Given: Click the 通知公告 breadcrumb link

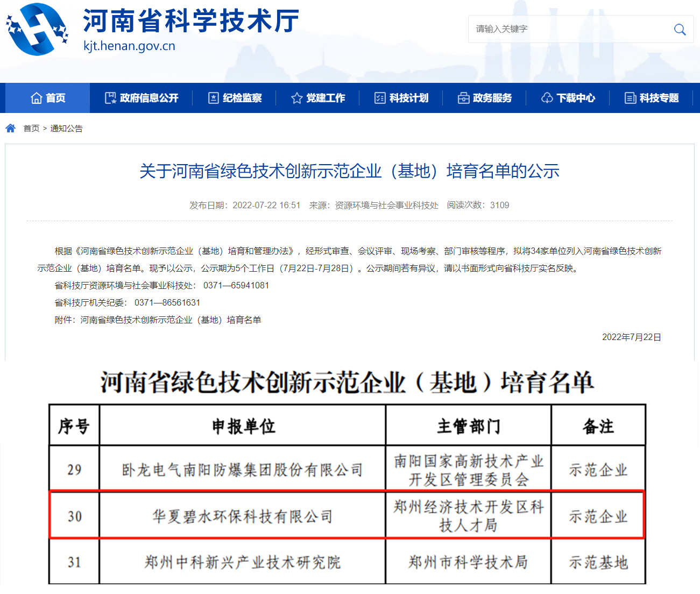Looking at the screenshot, I should [x=67, y=128].
